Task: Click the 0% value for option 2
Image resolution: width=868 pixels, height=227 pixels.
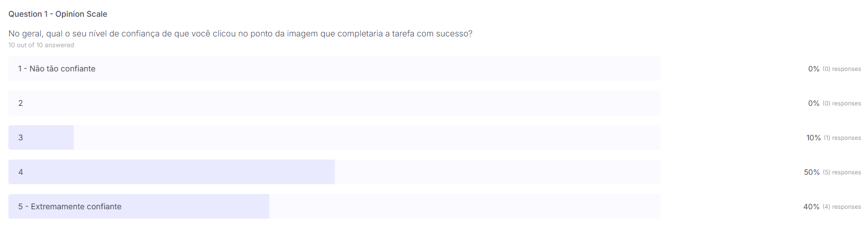Action: [x=813, y=103]
